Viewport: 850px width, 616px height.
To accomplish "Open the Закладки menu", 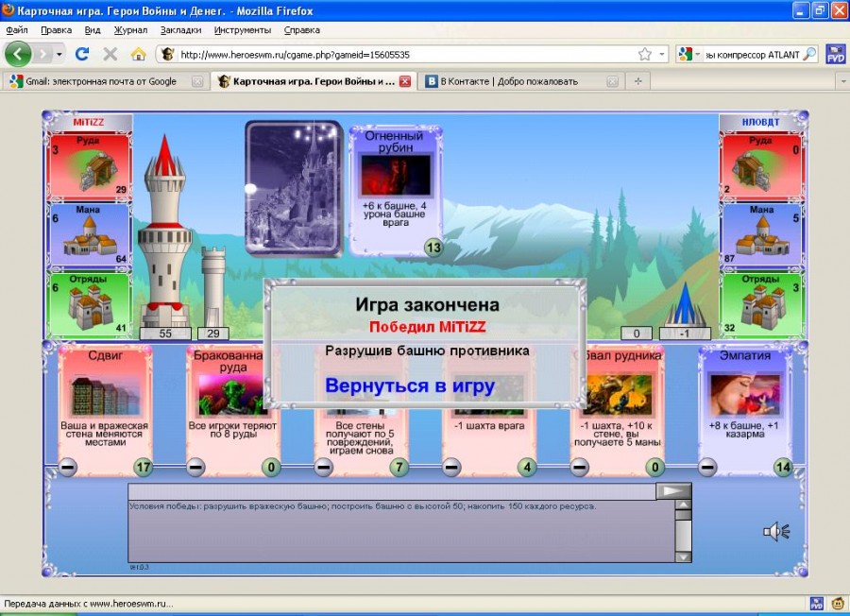I will pos(181,30).
